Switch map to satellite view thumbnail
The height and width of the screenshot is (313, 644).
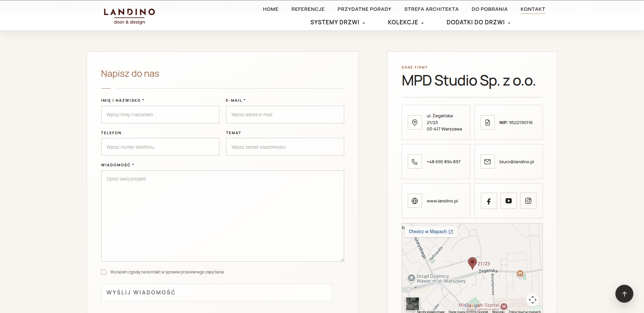point(413,304)
